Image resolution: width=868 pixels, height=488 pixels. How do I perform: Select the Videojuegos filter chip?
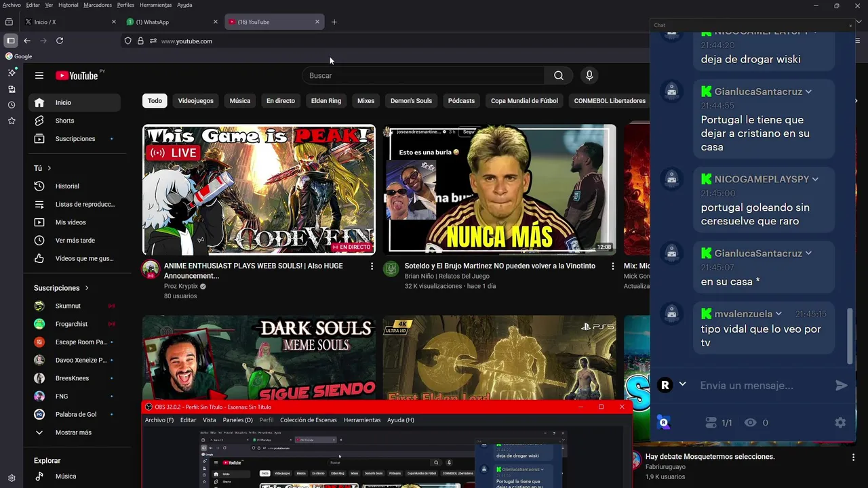coord(196,101)
